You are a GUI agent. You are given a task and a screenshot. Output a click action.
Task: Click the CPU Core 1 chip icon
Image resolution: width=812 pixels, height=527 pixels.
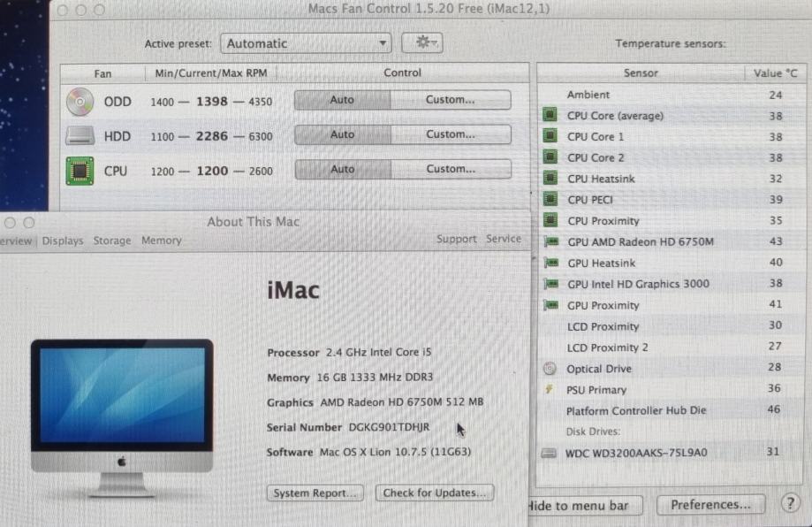(550, 136)
